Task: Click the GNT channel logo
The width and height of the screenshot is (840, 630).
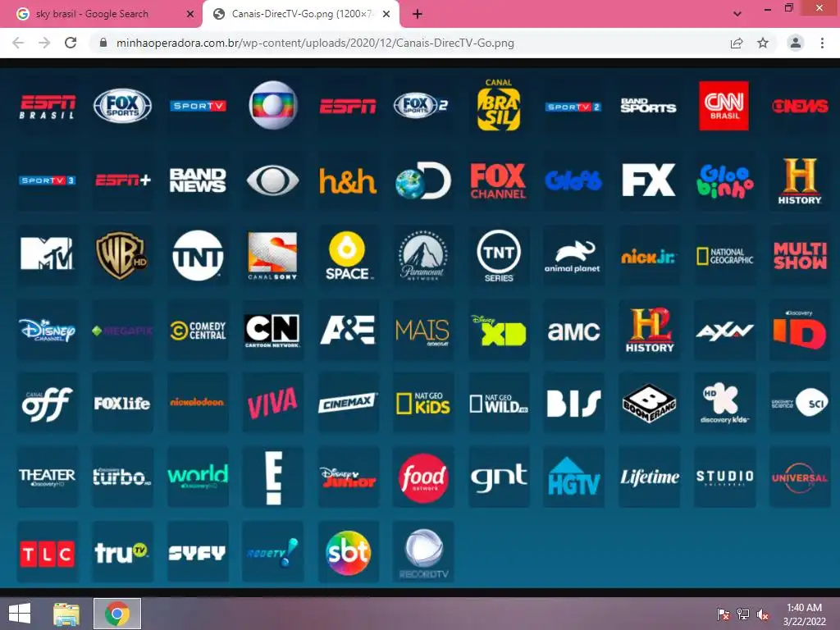Action: click(499, 477)
